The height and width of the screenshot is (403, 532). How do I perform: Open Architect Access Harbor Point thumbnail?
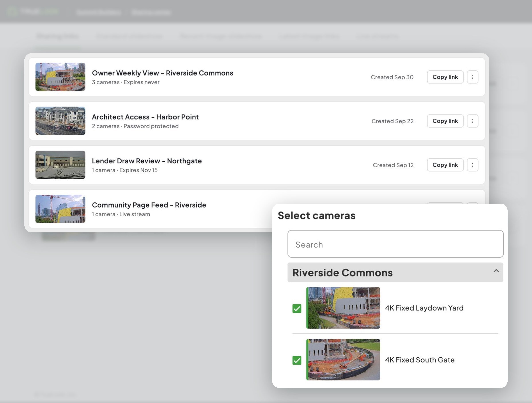pyautogui.click(x=60, y=121)
